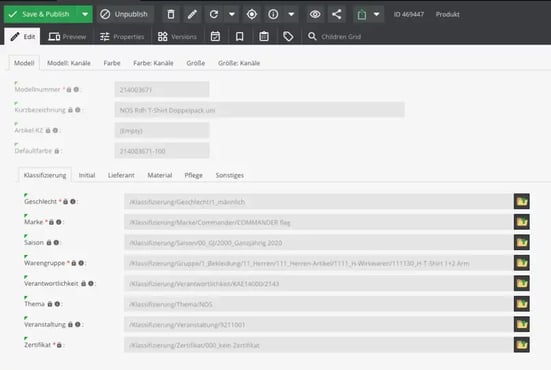Viewport: 551px width, 370px height.
Task: Expand the dropdown arrow next to reload
Action: (232, 14)
